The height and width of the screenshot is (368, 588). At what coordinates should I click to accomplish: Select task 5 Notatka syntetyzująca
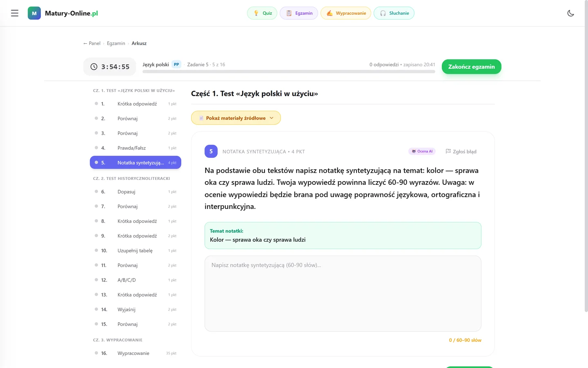tap(136, 162)
